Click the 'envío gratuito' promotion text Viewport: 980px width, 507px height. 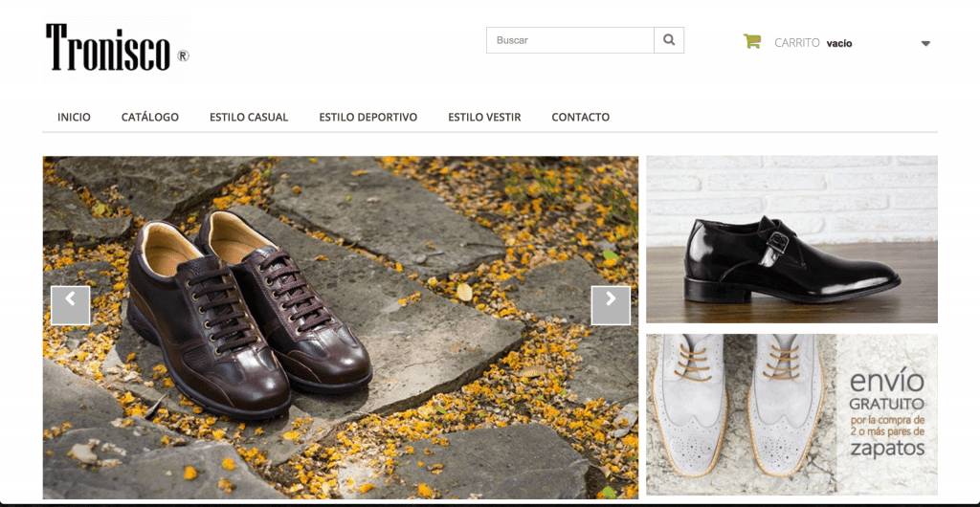[x=886, y=393]
